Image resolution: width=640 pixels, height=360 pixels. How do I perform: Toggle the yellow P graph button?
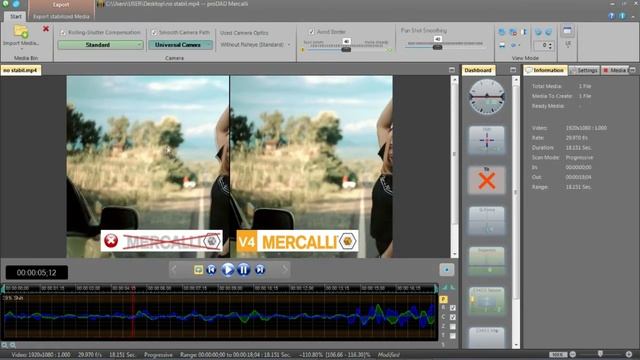(x=444, y=299)
